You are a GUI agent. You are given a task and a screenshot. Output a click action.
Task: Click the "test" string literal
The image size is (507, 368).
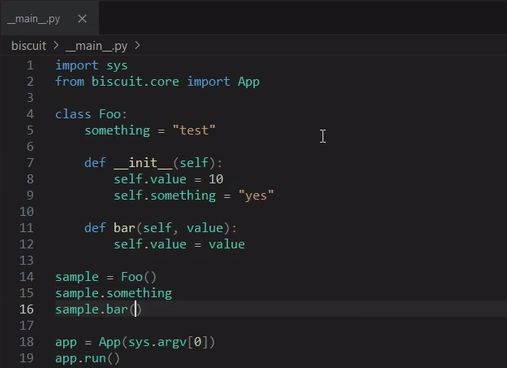[194, 130]
